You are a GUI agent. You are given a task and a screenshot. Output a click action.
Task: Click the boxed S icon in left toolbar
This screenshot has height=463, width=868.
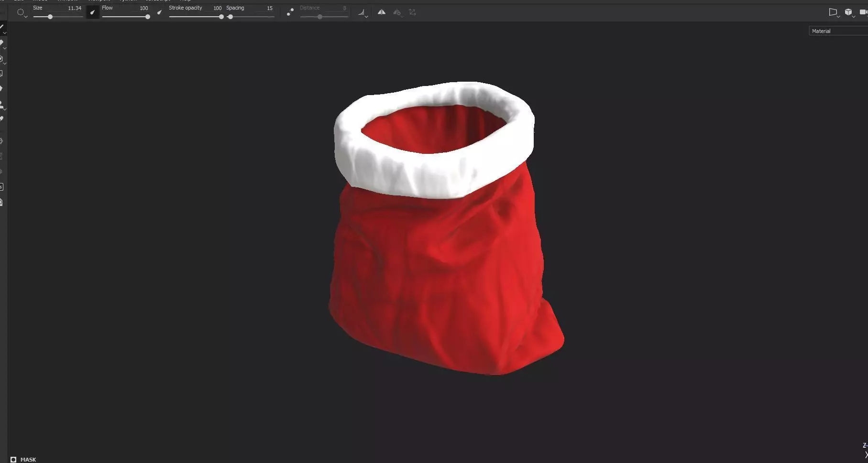point(1,187)
